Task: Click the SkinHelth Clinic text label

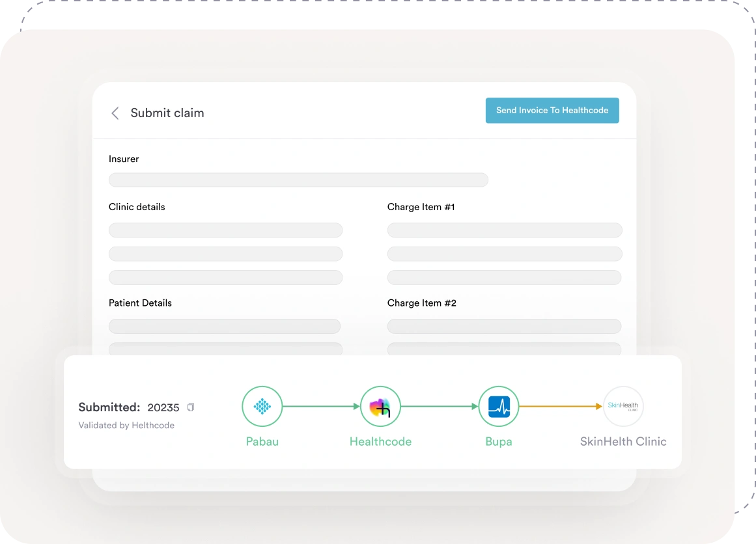Action: tap(623, 442)
